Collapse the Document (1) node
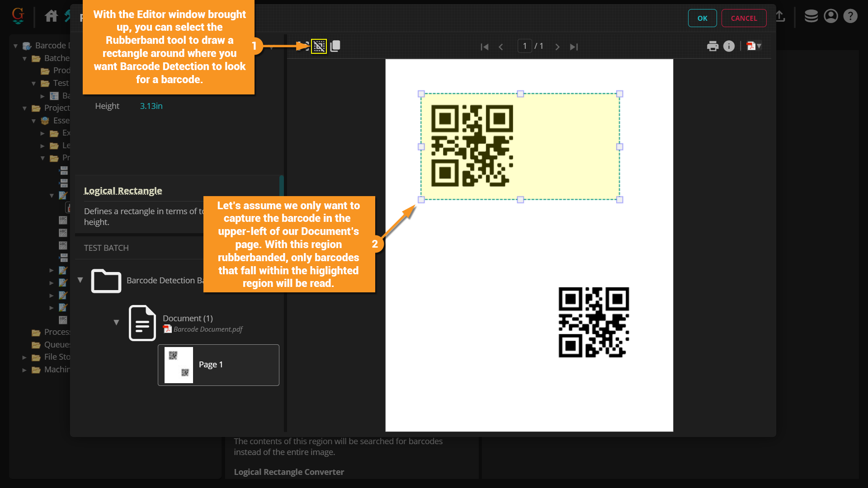868x488 pixels. point(116,323)
